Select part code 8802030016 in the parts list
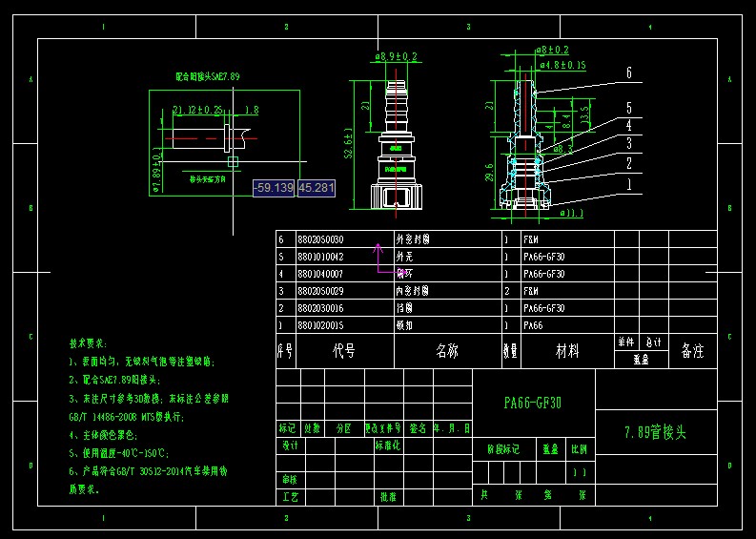This screenshot has width=756, height=539. [x=320, y=308]
